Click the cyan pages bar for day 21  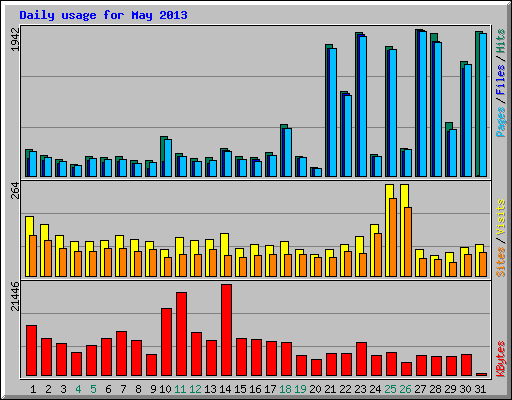(333, 112)
